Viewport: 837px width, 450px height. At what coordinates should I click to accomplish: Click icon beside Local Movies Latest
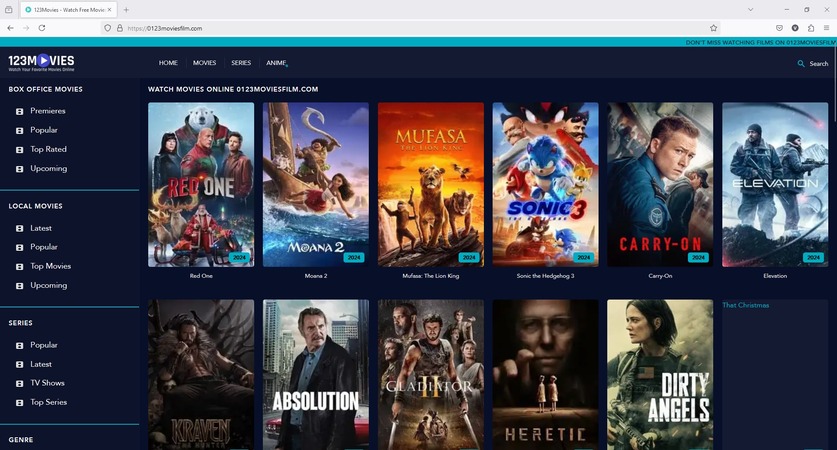20,228
